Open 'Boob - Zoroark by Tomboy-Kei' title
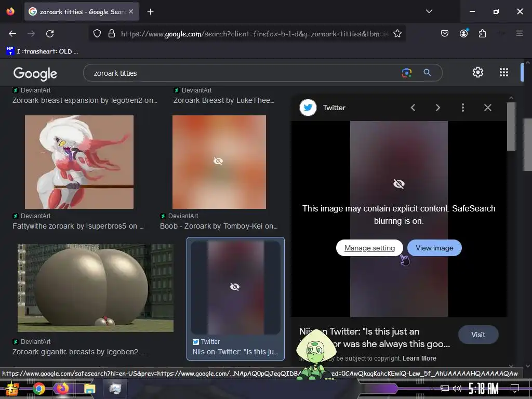The width and height of the screenshot is (532, 399). (219, 226)
